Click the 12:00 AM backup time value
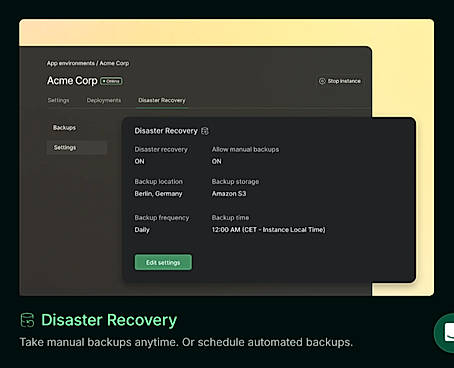This screenshot has width=454, height=368. [x=268, y=230]
